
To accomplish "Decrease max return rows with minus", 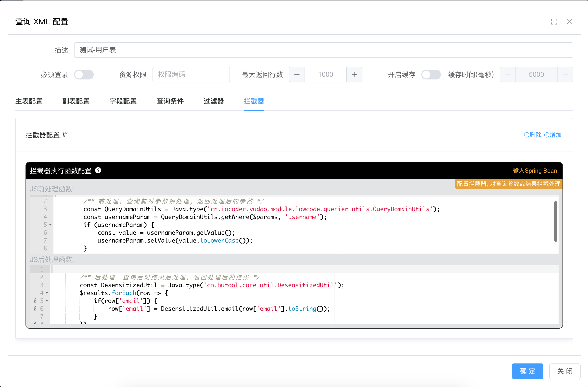I will pos(297,75).
